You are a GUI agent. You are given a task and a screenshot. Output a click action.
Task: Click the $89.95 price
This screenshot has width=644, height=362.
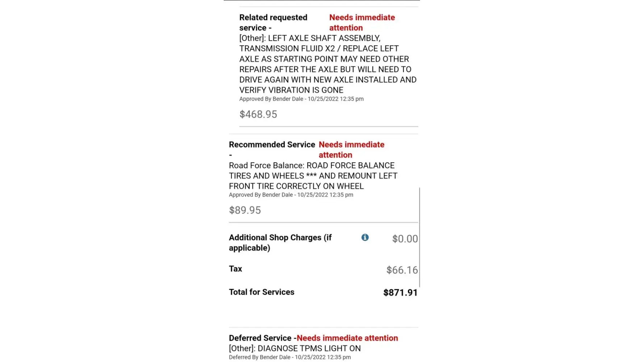point(245,210)
